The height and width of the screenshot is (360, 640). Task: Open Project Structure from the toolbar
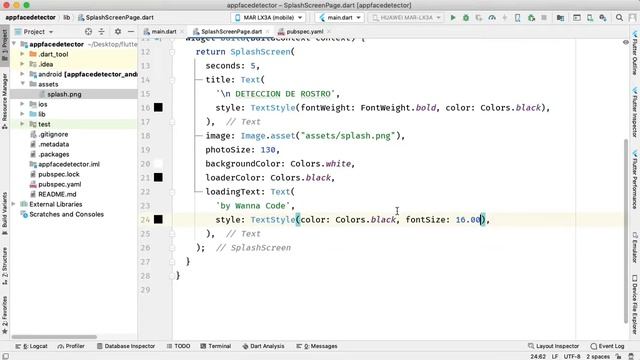point(560,18)
